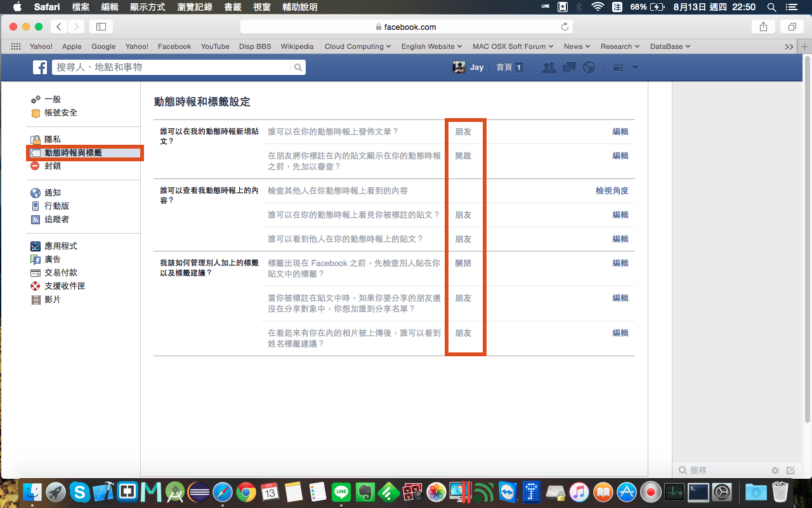
Task: Open the messages icon in Facebook header
Action: (570, 67)
